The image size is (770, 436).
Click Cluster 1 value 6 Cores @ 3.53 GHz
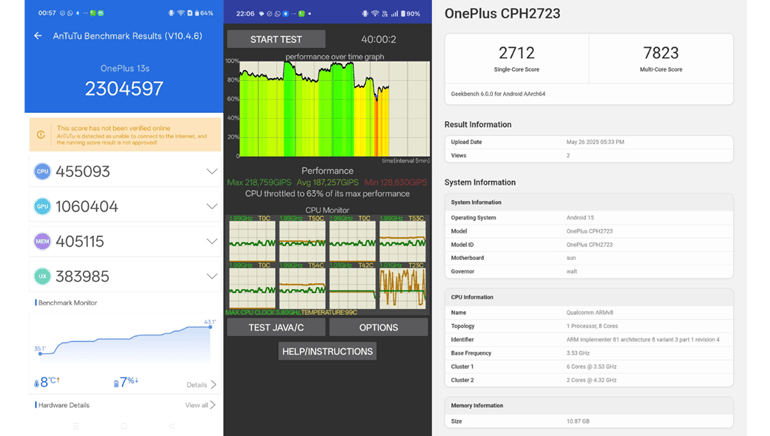tap(591, 366)
